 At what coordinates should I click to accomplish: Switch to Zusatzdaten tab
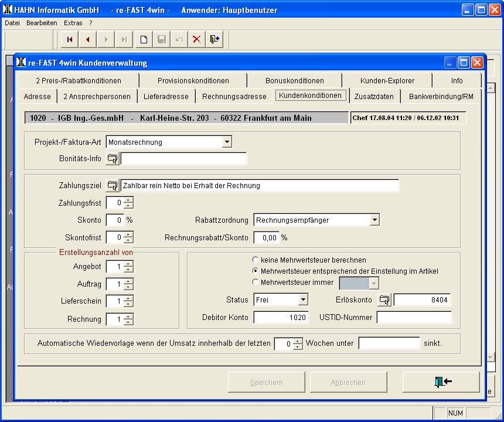point(374,97)
